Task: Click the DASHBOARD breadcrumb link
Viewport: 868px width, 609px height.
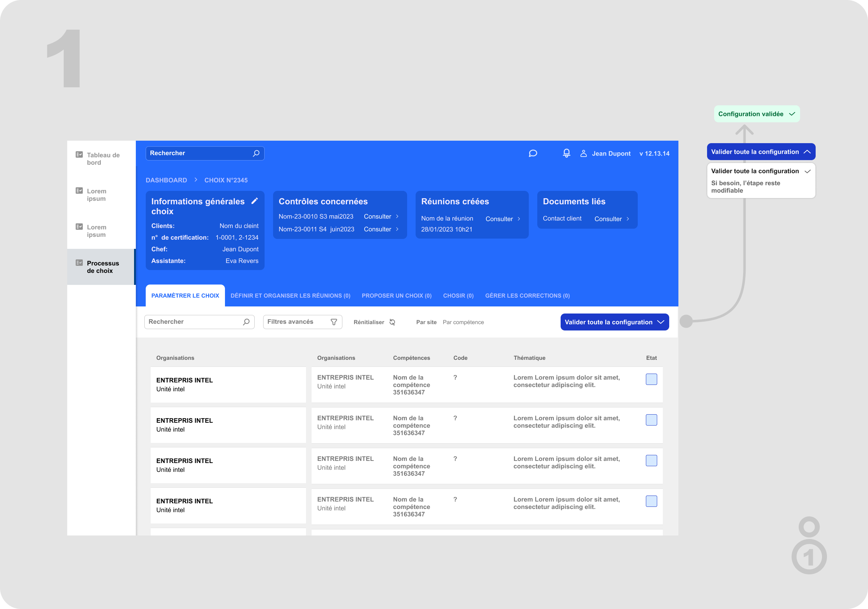Action: [166, 180]
